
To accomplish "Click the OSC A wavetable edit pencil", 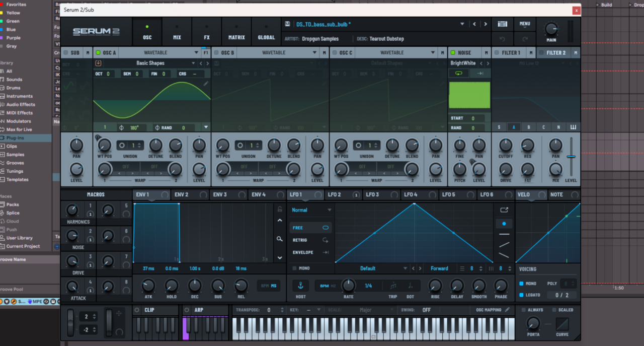I will [x=206, y=84].
